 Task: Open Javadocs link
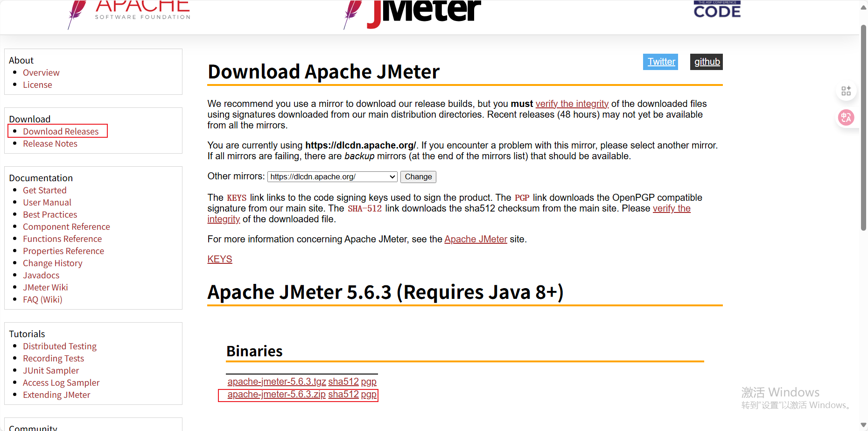pyautogui.click(x=41, y=275)
